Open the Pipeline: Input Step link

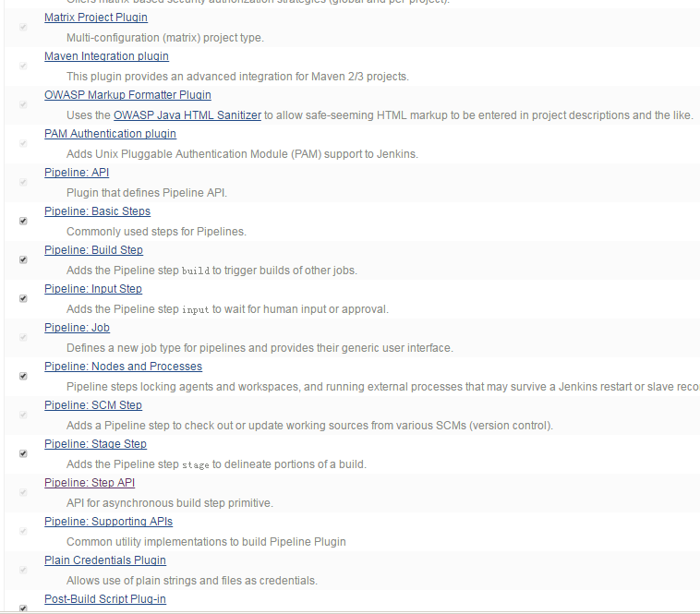pyautogui.click(x=93, y=289)
